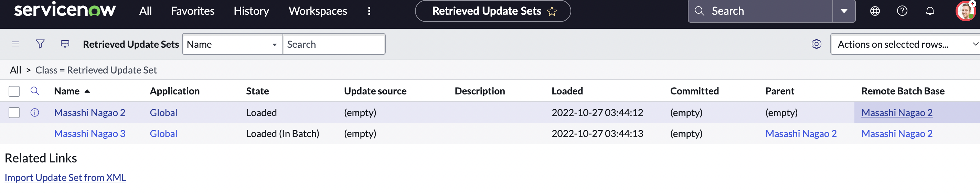Open Actions on selected rows dropdown

point(905,44)
